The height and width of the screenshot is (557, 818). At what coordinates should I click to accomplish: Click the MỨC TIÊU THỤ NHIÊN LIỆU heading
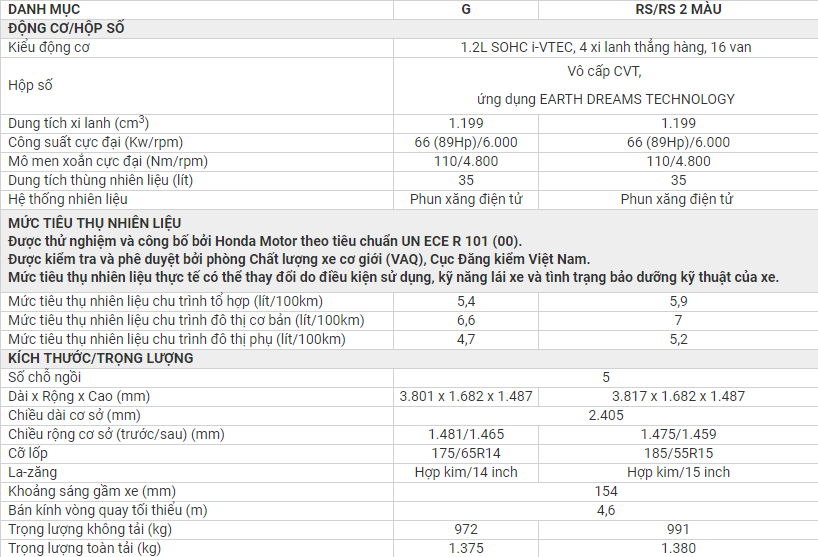[x=95, y=222]
